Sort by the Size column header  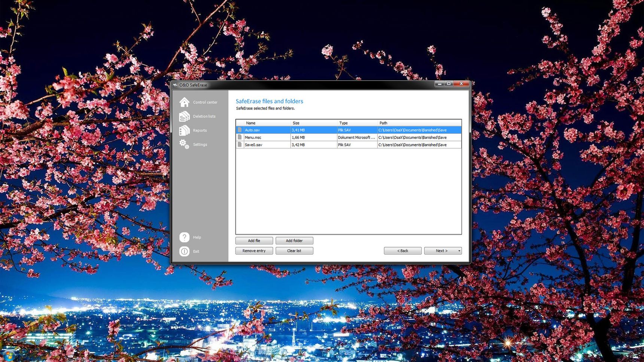click(314, 123)
